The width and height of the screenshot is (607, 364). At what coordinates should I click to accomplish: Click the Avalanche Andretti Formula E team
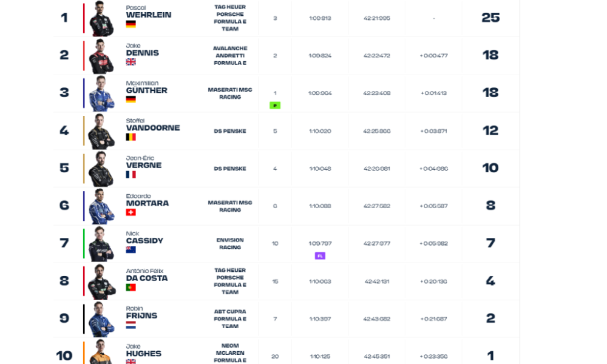(x=229, y=55)
